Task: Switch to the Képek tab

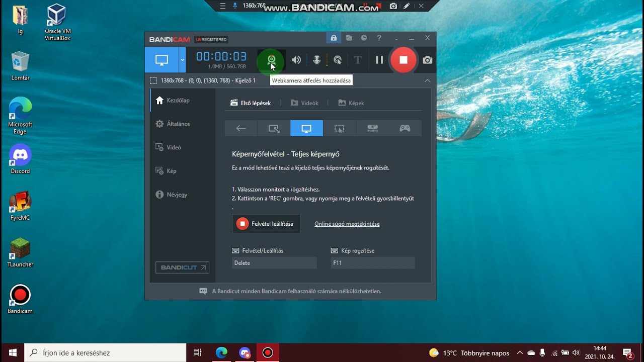Action: point(351,103)
